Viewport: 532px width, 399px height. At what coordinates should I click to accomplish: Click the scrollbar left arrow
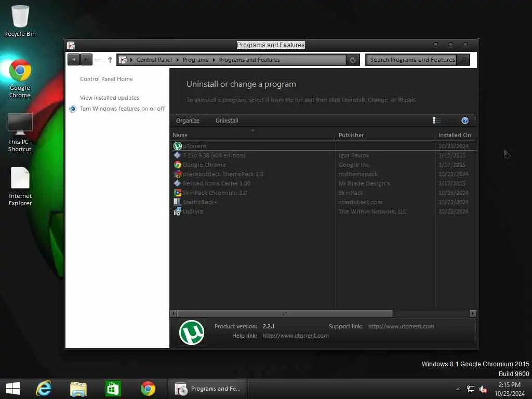[x=174, y=313]
